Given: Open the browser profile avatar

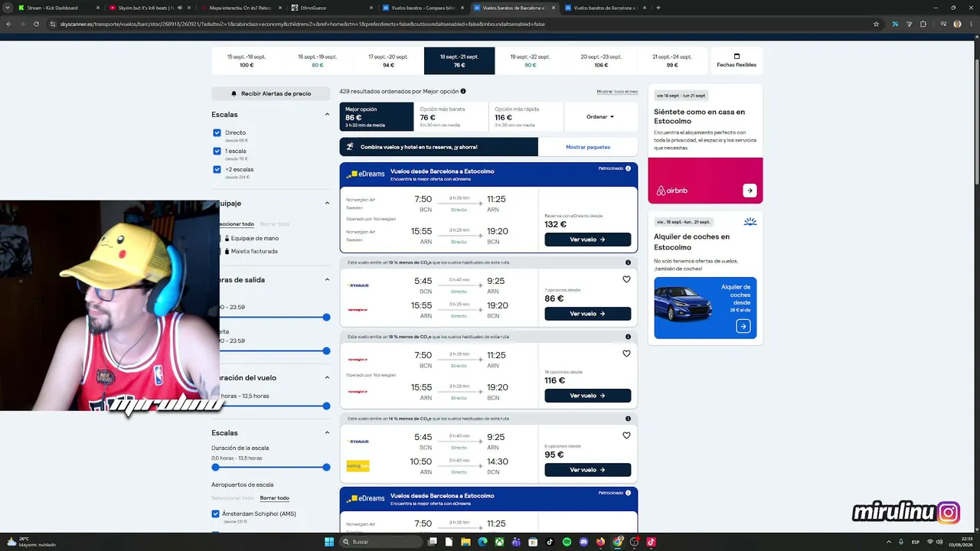Looking at the screenshot, I should coord(957,24).
